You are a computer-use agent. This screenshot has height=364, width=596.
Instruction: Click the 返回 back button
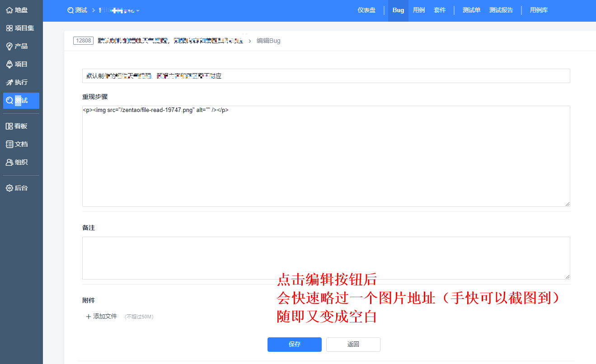(x=353, y=344)
